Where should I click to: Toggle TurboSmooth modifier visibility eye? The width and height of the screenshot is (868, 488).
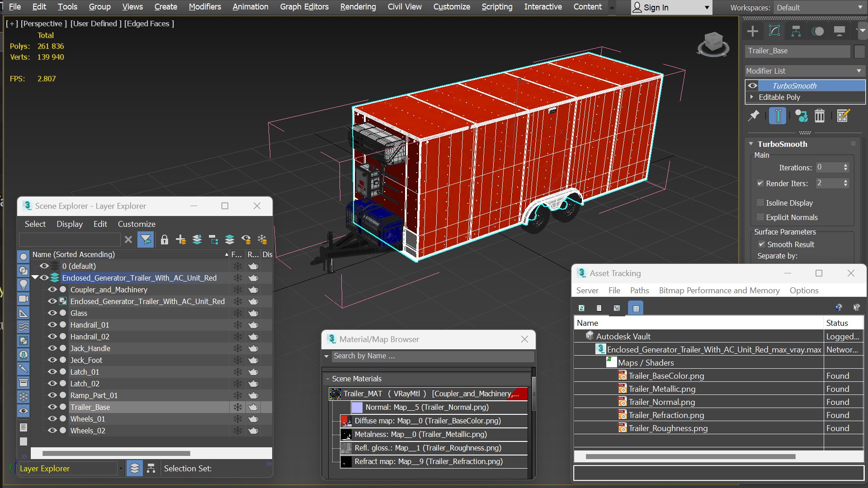coord(753,86)
